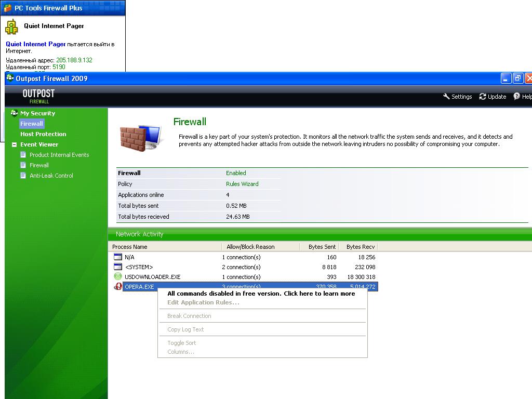Screen dimensions: 532x399
Task: Click remote port value 5190
Action: pos(59,67)
